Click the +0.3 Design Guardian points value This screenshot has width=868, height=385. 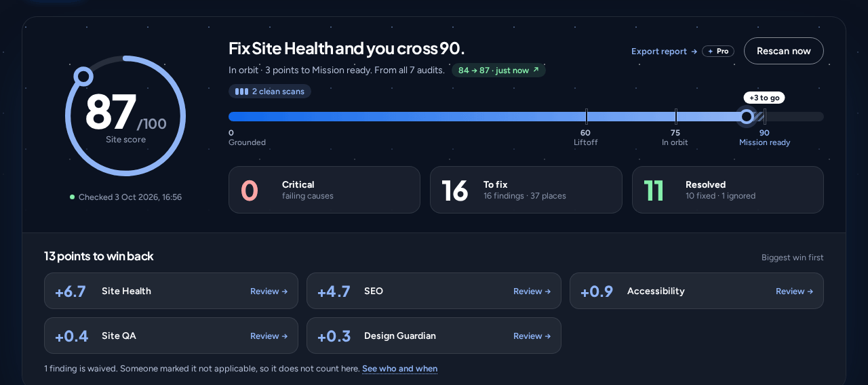pyautogui.click(x=334, y=336)
